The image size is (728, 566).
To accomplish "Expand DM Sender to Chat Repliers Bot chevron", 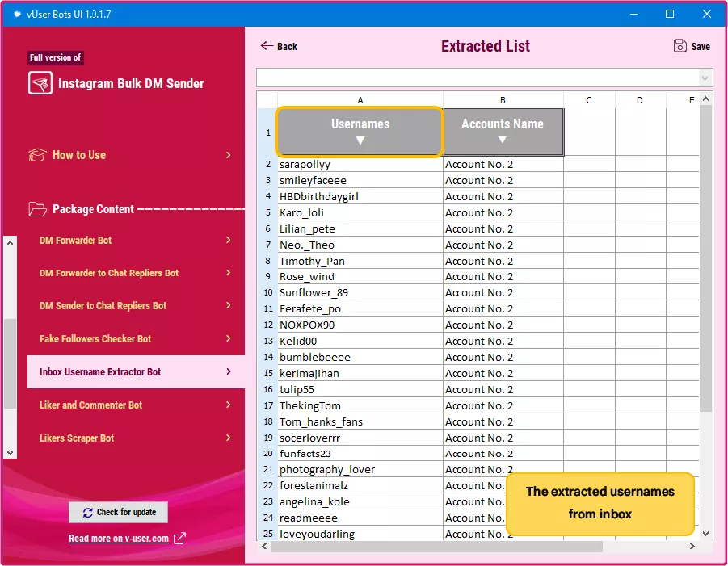I will point(229,305).
